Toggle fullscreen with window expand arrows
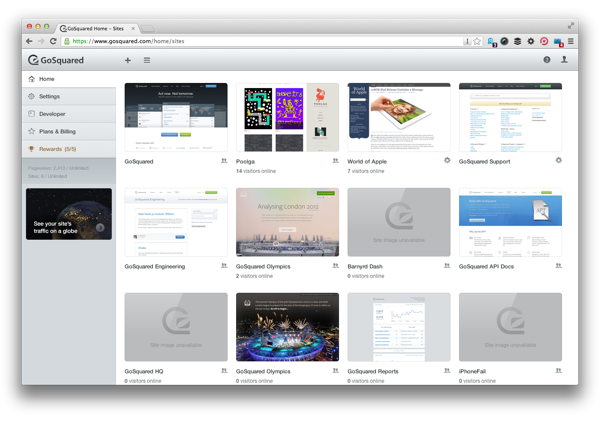Screen dimensions: 600x422 571,26
